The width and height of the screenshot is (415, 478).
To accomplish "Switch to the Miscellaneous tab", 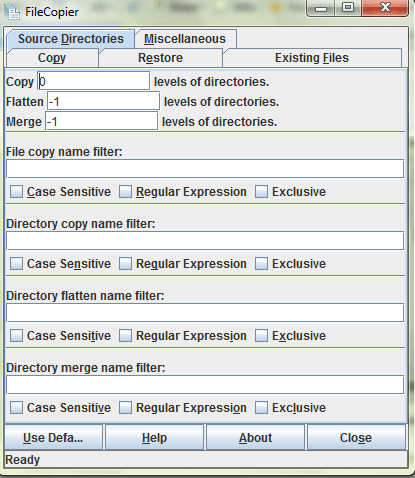I will 185,39.
